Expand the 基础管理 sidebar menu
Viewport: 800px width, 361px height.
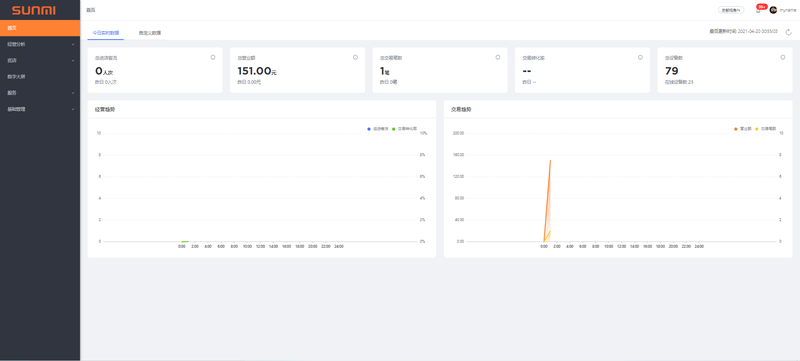tap(40, 109)
